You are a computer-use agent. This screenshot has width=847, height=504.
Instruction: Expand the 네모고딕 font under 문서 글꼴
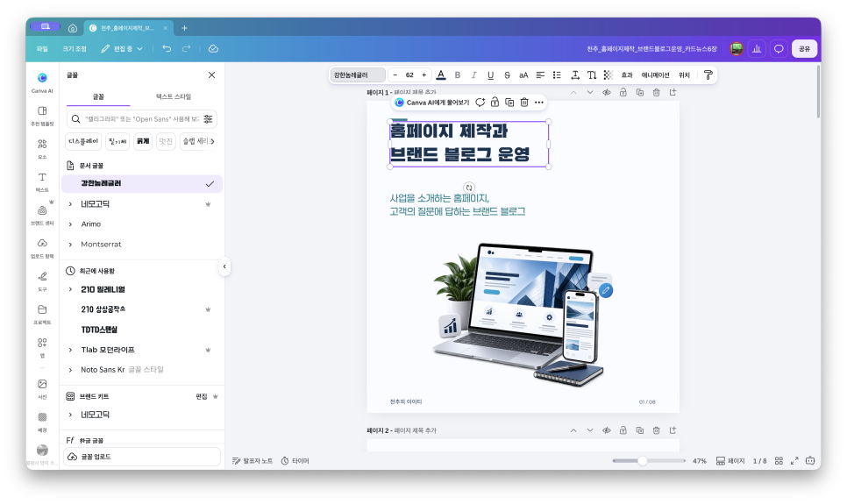70,204
